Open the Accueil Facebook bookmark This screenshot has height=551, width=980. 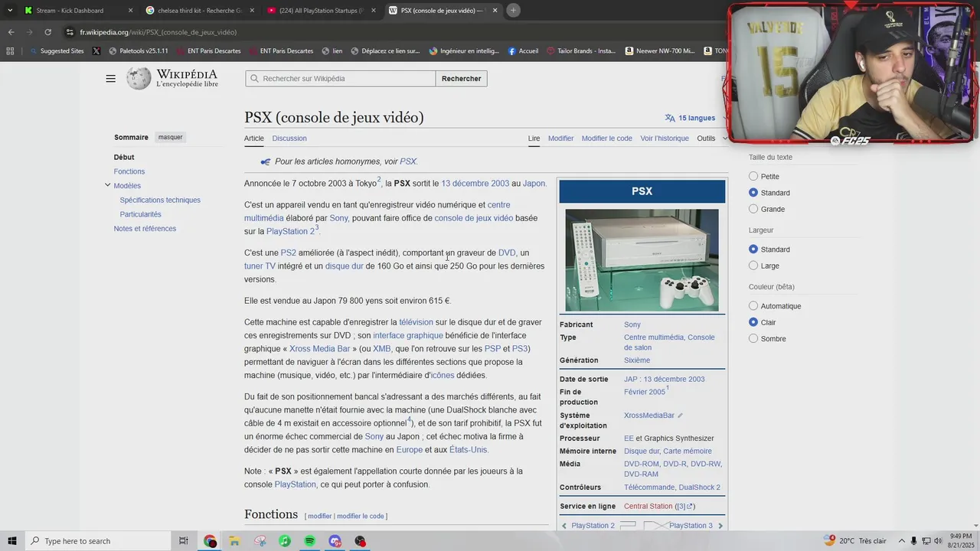click(x=523, y=51)
